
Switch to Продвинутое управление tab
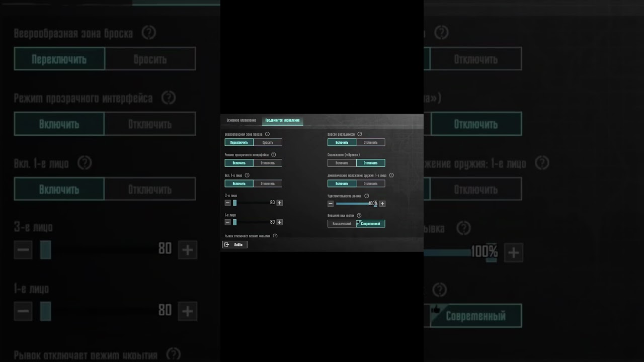[x=283, y=121]
